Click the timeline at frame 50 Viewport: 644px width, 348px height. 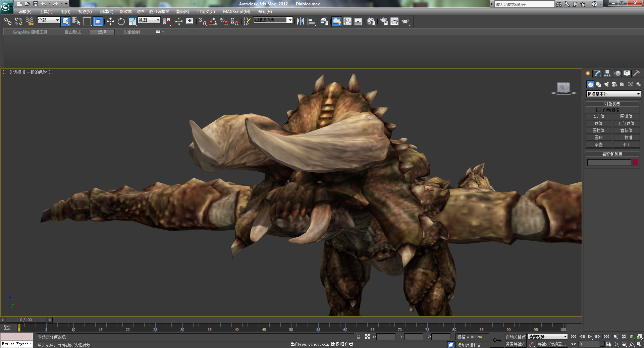[291, 327]
